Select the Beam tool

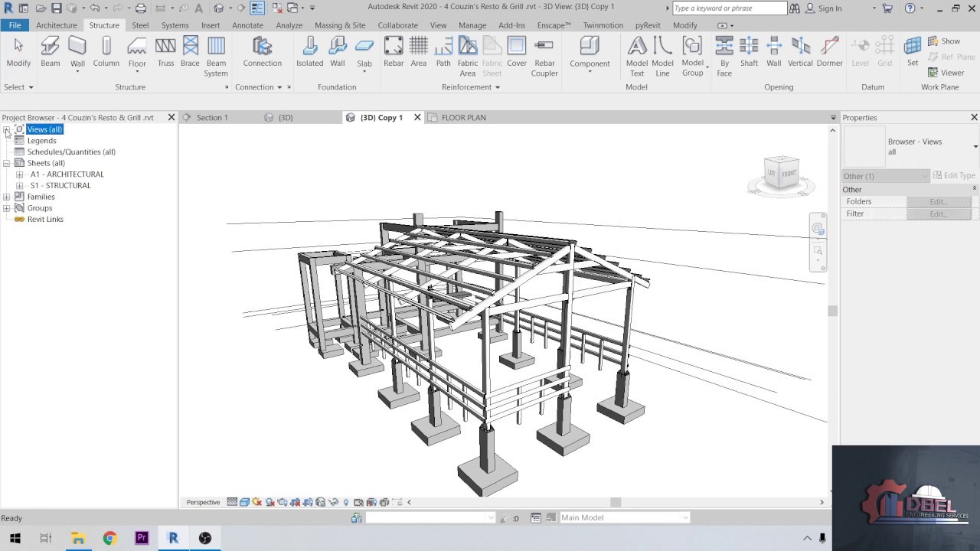pos(51,52)
